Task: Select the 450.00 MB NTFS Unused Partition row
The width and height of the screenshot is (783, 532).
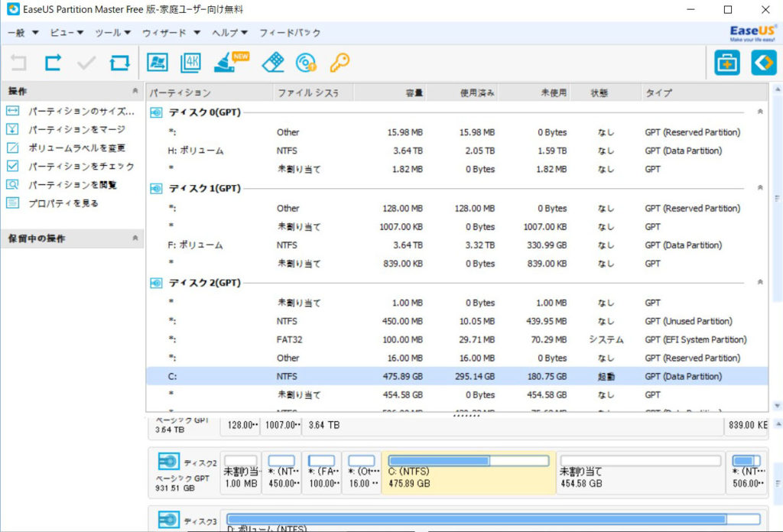Action: pos(456,321)
